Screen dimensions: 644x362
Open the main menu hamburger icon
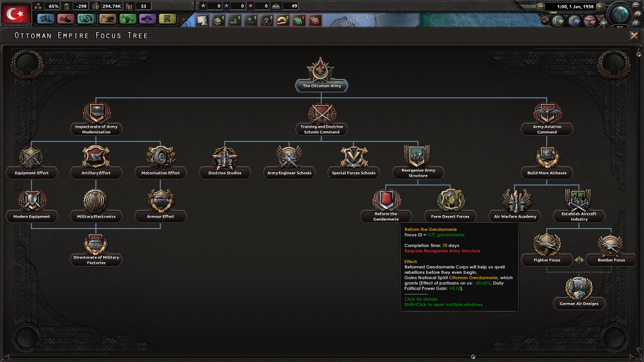click(636, 6)
